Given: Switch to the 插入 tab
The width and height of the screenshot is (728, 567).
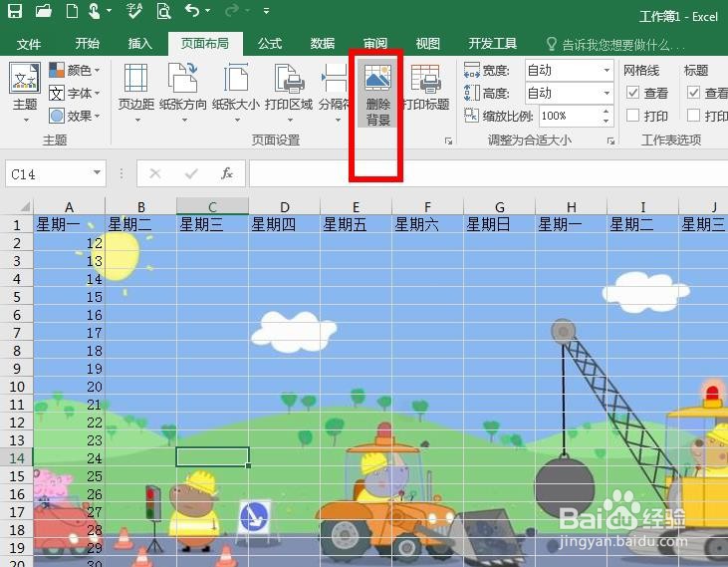Looking at the screenshot, I should (x=140, y=44).
